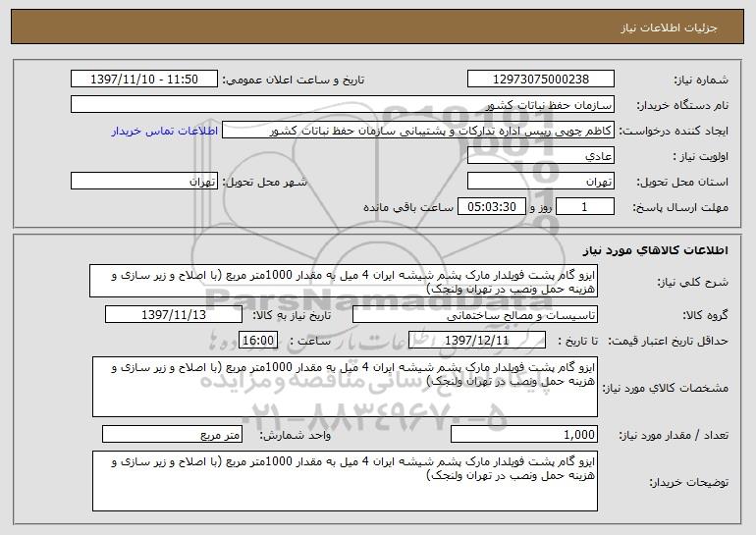Click the اولویت نیاز label
The width and height of the screenshot is (756, 535).
coord(701,157)
